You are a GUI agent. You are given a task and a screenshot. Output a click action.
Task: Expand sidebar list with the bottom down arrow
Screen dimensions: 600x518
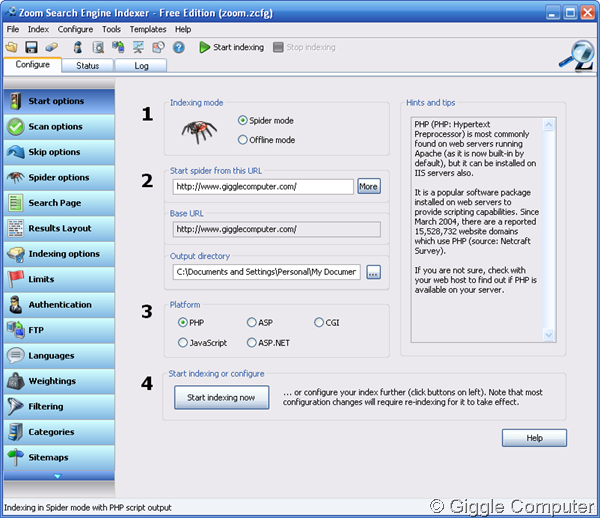pyautogui.click(x=59, y=476)
